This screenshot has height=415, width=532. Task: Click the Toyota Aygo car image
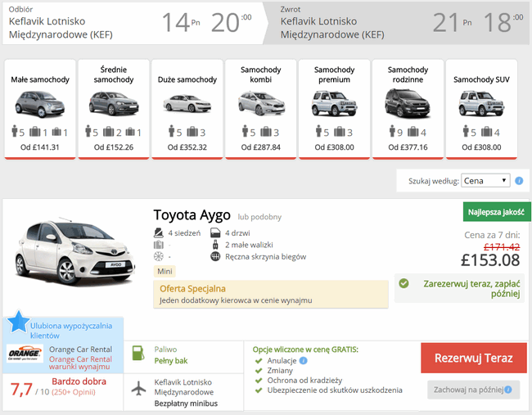(74, 252)
